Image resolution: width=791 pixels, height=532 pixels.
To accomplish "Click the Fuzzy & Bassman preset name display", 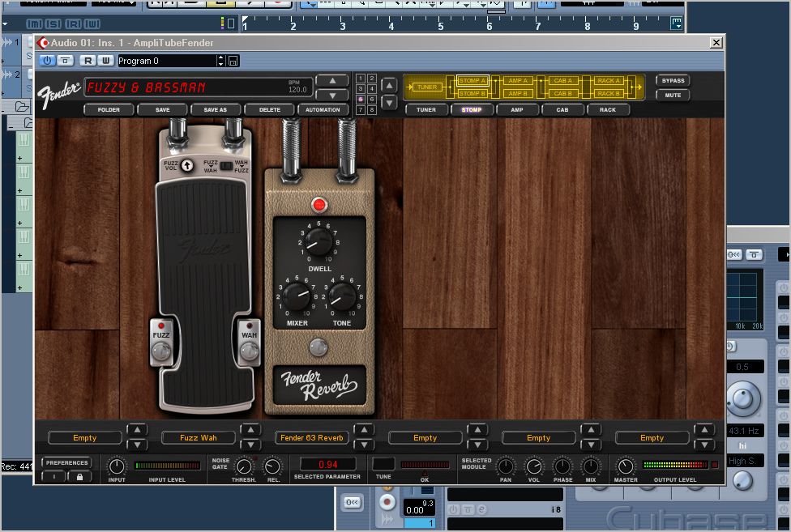I will (186, 87).
